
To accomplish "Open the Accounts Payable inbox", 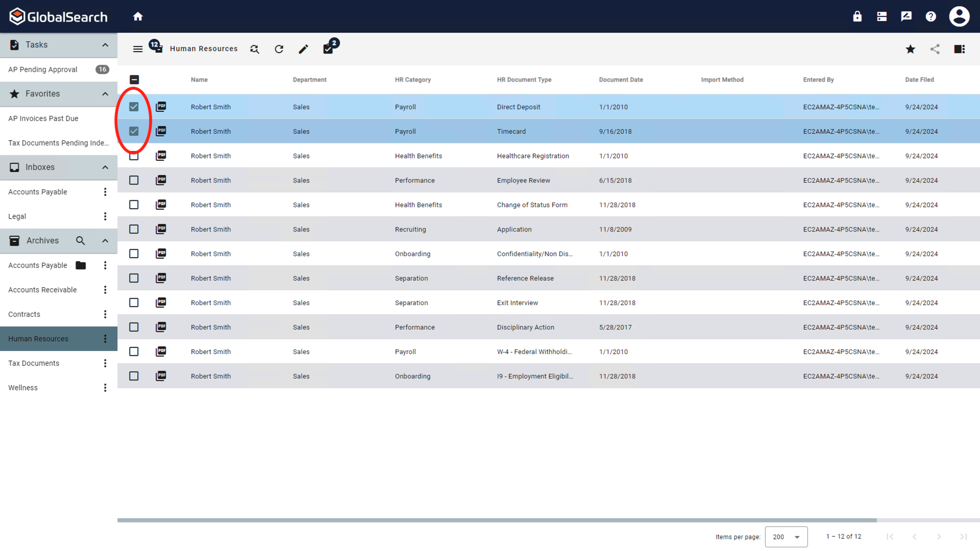I will 38,192.
